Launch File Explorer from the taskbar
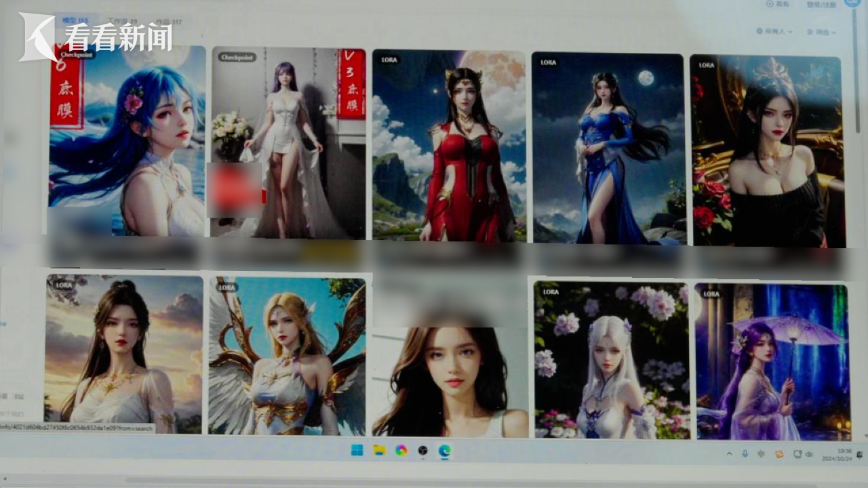868x488 pixels. click(x=380, y=450)
